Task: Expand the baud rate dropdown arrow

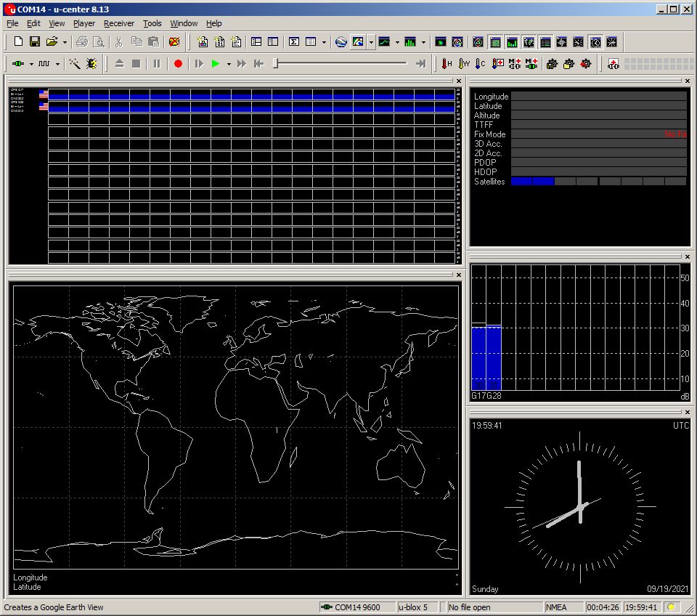Action: coord(57,64)
